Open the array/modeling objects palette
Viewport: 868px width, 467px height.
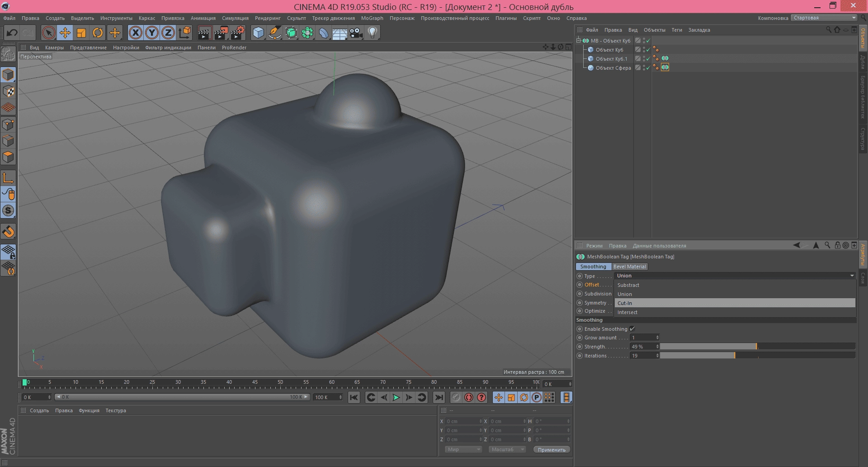[x=307, y=33]
